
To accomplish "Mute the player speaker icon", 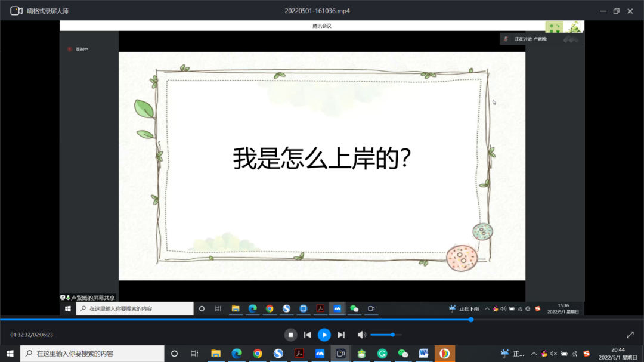I will 361,335.
